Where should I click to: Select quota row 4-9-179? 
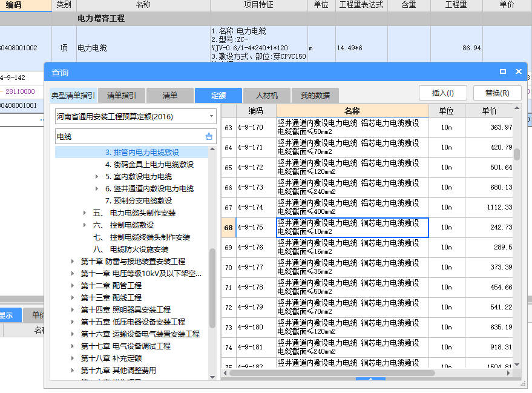[367, 308]
